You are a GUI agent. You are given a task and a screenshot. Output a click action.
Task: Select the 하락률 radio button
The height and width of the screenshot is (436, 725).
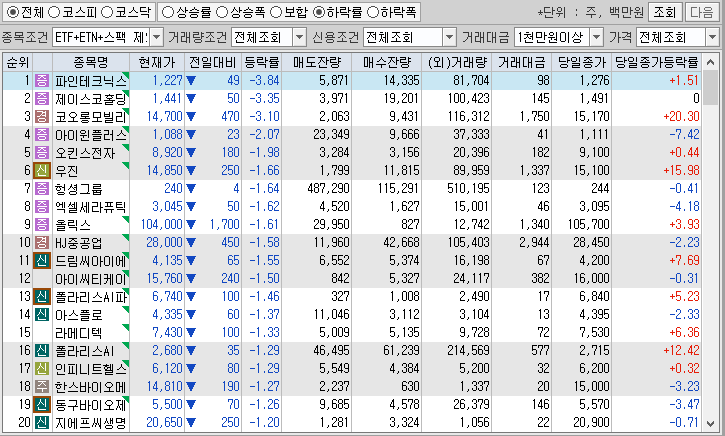(319, 12)
